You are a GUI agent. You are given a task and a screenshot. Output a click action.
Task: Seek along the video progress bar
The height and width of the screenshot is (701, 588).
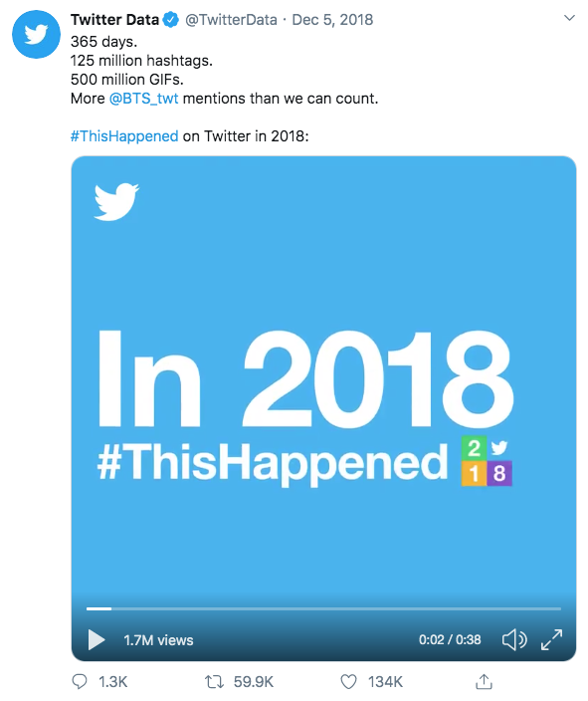(x=323, y=608)
